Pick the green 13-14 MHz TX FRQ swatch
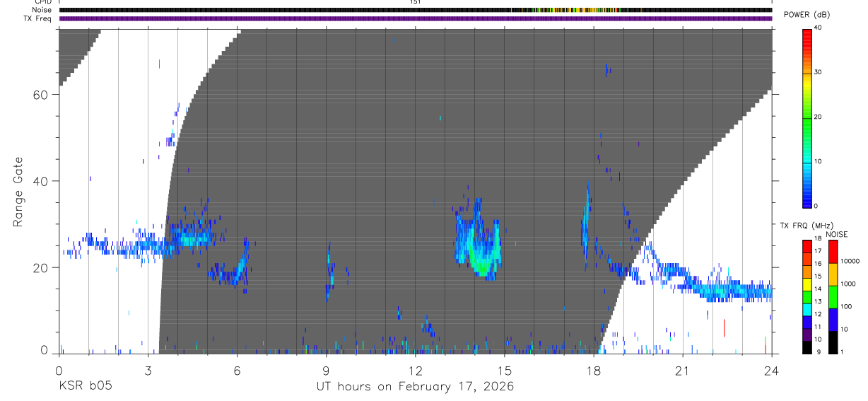This screenshot has height=401, width=868. (x=807, y=297)
